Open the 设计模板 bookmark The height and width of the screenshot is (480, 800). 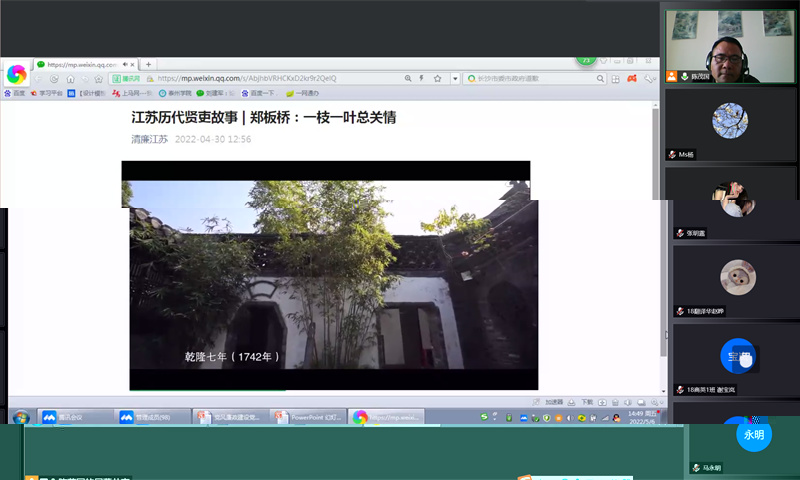[x=87, y=93]
